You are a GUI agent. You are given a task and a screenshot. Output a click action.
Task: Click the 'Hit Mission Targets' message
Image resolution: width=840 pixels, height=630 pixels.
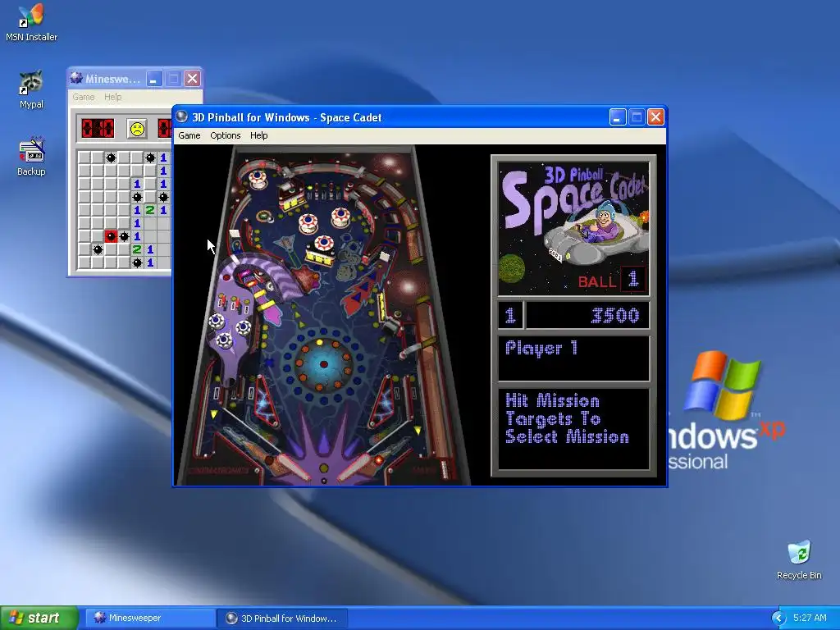(567, 419)
